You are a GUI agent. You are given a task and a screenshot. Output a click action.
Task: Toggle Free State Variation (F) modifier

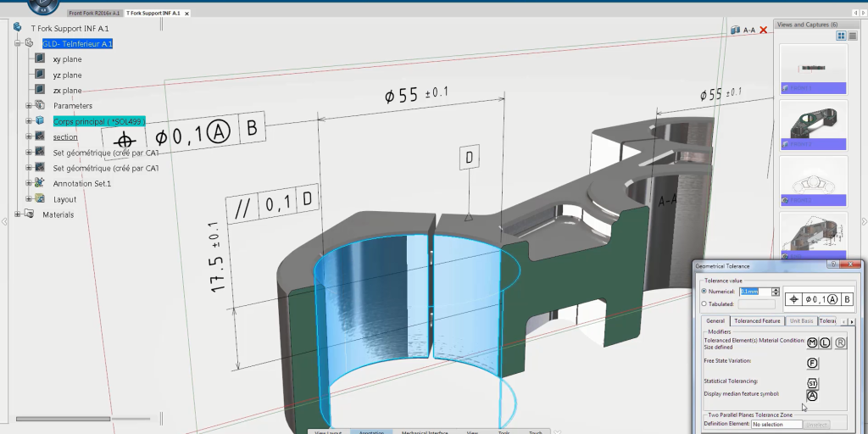(x=812, y=363)
